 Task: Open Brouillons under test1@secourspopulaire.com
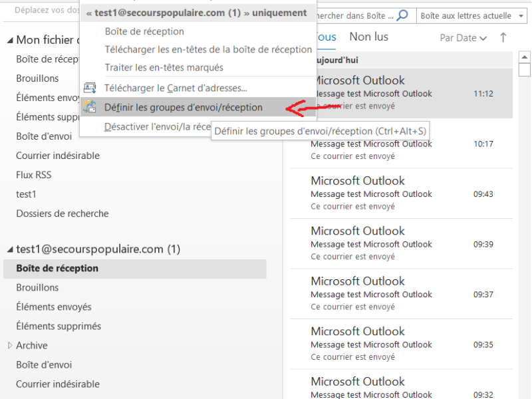(37, 288)
